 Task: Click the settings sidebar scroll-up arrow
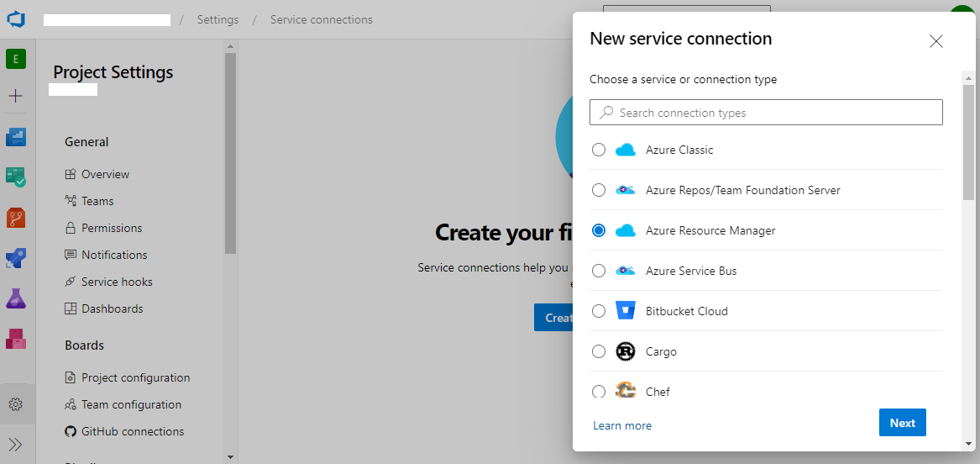point(230,46)
